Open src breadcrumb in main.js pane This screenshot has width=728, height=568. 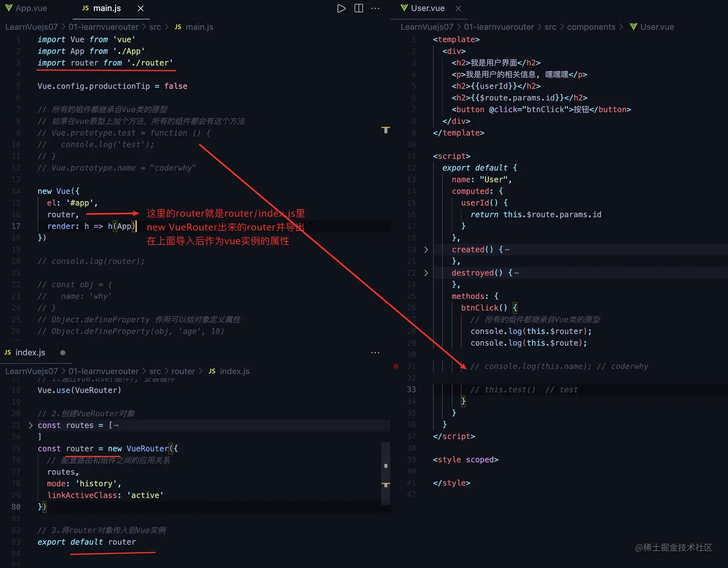click(155, 27)
